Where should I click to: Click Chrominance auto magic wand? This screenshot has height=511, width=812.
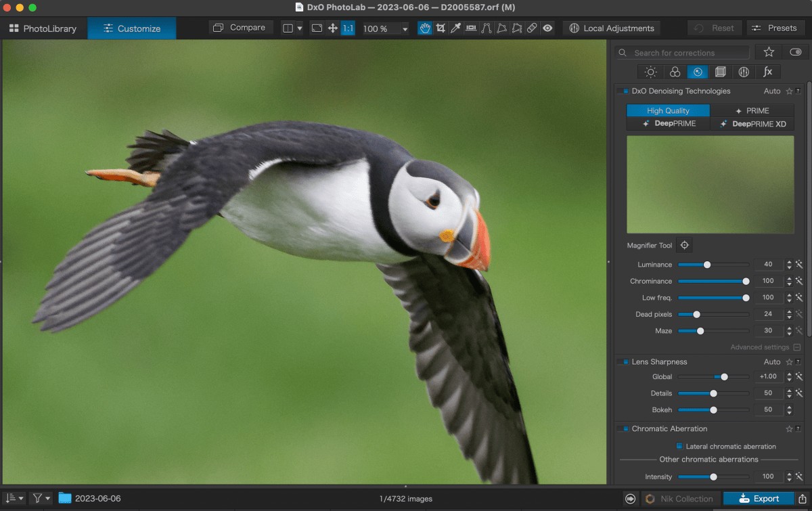coord(799,281)
